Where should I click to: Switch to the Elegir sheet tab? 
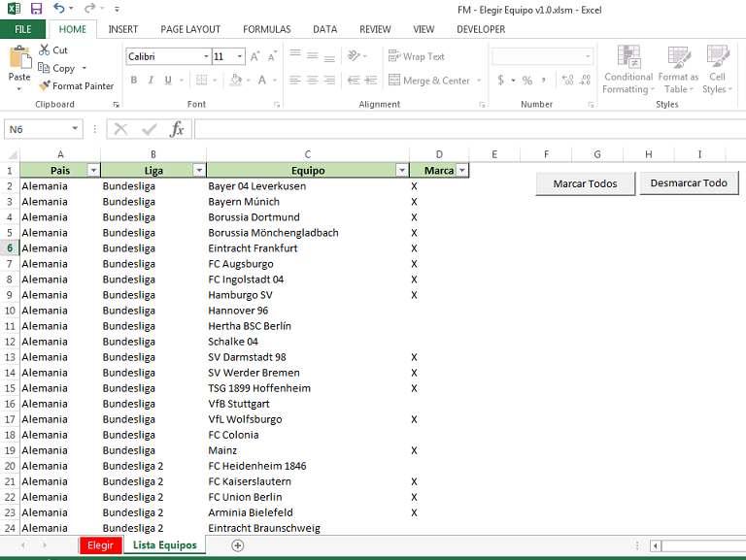[x=100, y=545]
